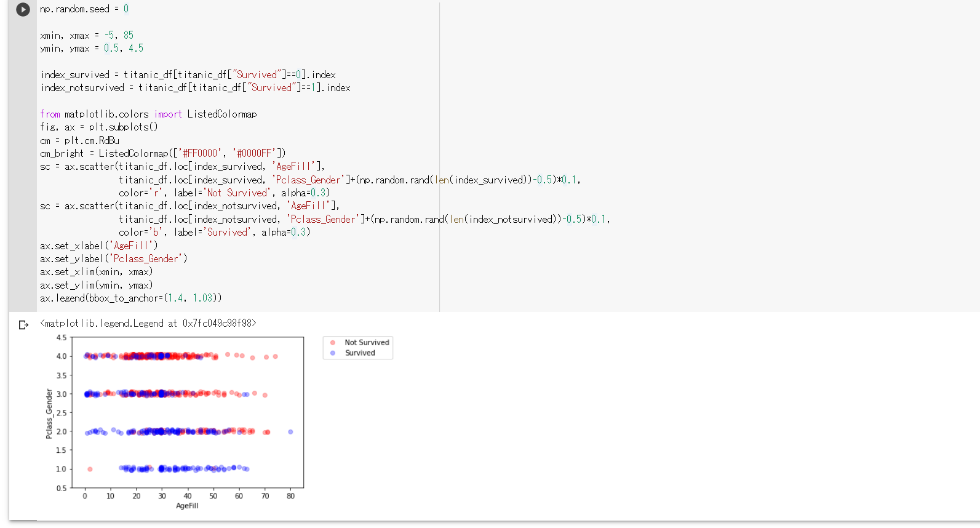Click the scatter plot output image

[x=218, y=423]
